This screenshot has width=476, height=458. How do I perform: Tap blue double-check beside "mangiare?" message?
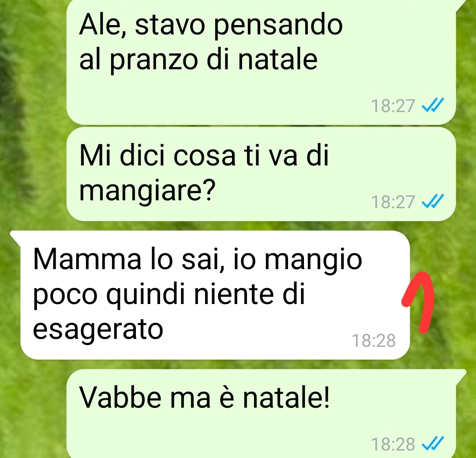[433, 201]
